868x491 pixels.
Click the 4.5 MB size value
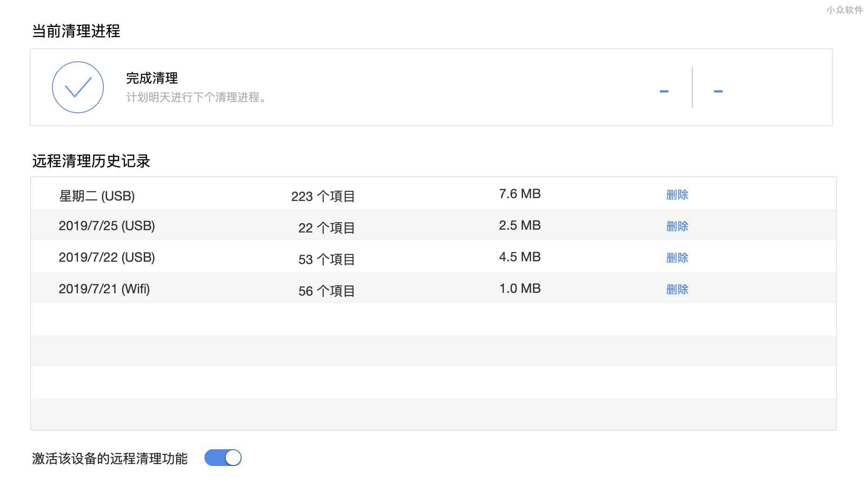coord(520,257)
